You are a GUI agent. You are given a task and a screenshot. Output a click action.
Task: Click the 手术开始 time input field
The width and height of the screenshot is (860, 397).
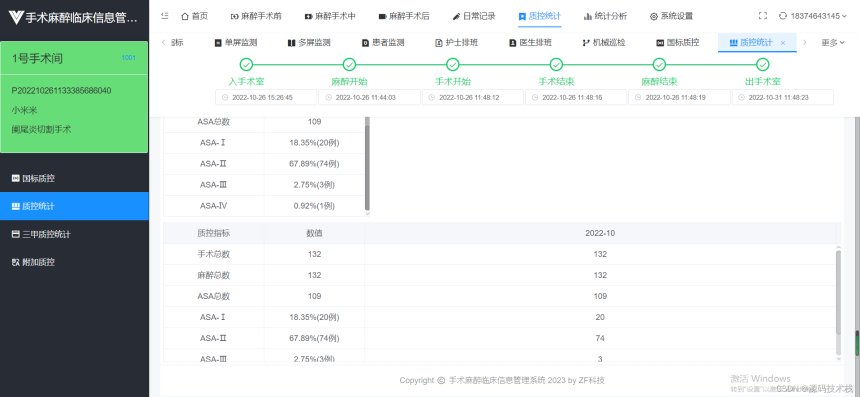click(x=473, y=97)
